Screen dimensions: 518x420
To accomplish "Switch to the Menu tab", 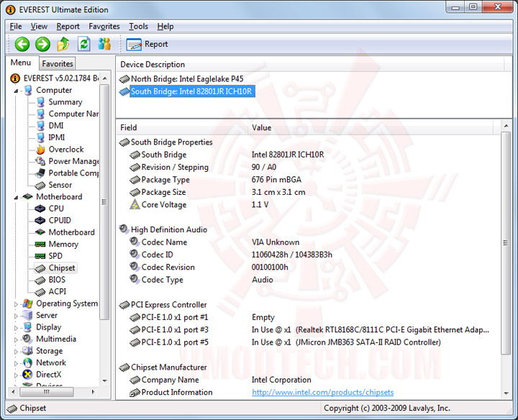I will tap(21, 63).
